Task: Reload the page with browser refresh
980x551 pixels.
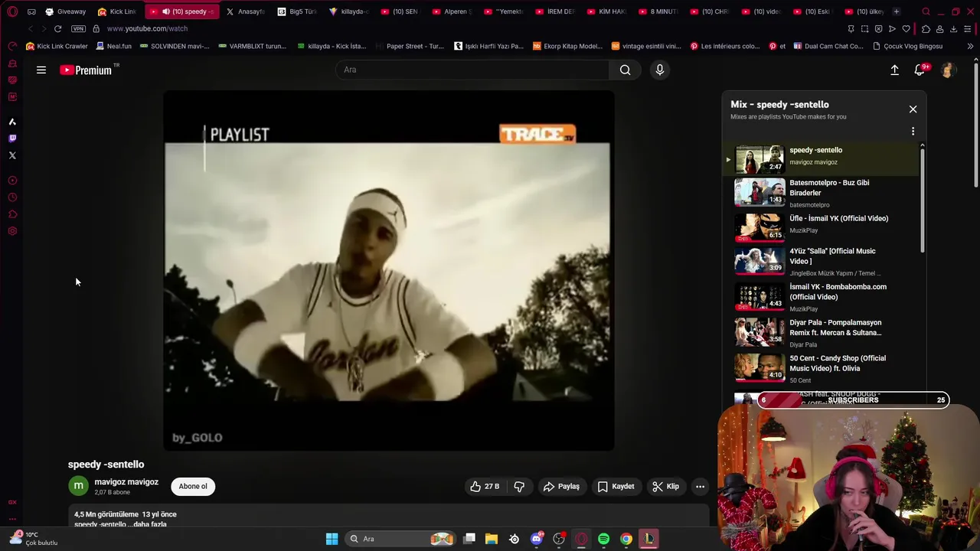Action: (57, 28)
